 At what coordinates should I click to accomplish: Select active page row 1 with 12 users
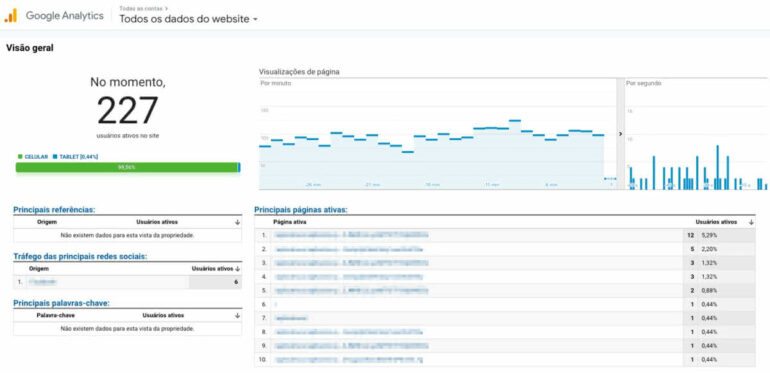[x=505, y=235]
